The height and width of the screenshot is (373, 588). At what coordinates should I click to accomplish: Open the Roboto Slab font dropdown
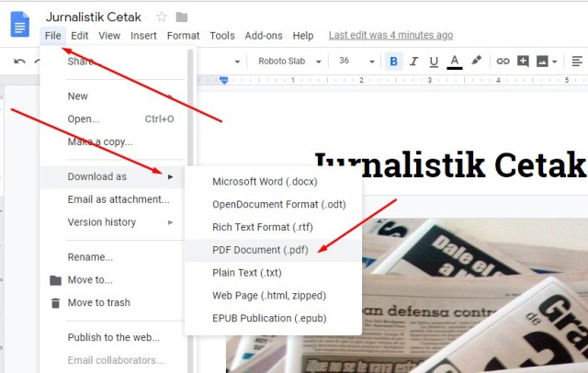tap(287, 62)
